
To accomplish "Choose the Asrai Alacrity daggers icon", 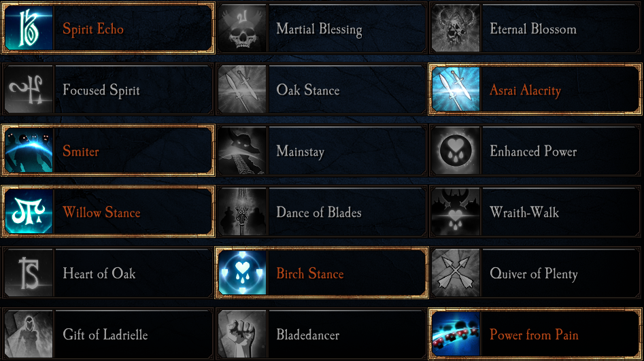I will tap(456, 90).
